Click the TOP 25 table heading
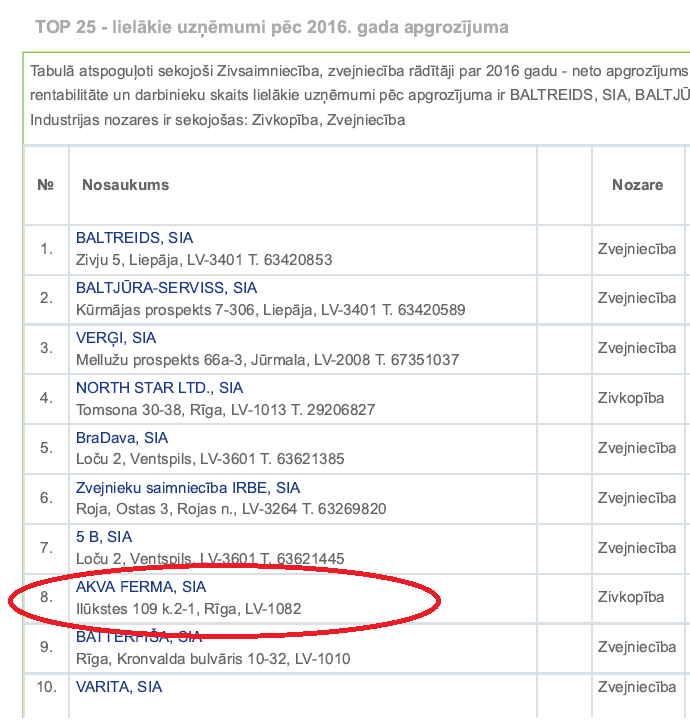This screenshot has width=690, height=728. (272, 27)
